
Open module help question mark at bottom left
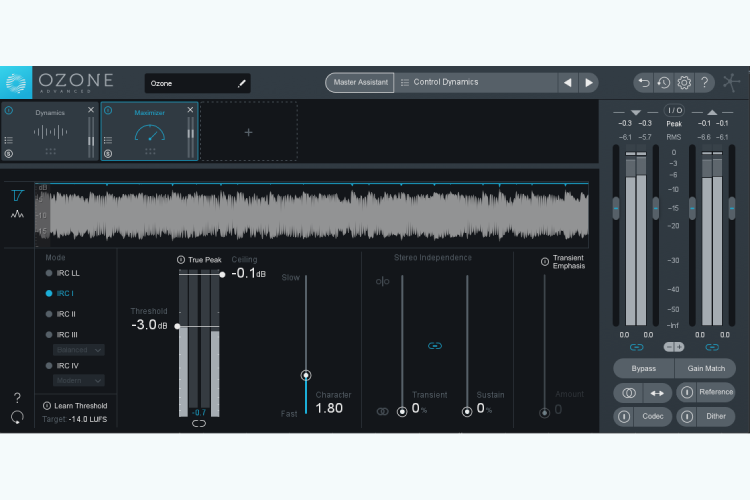pyautogui.click(x=17, y=398)
